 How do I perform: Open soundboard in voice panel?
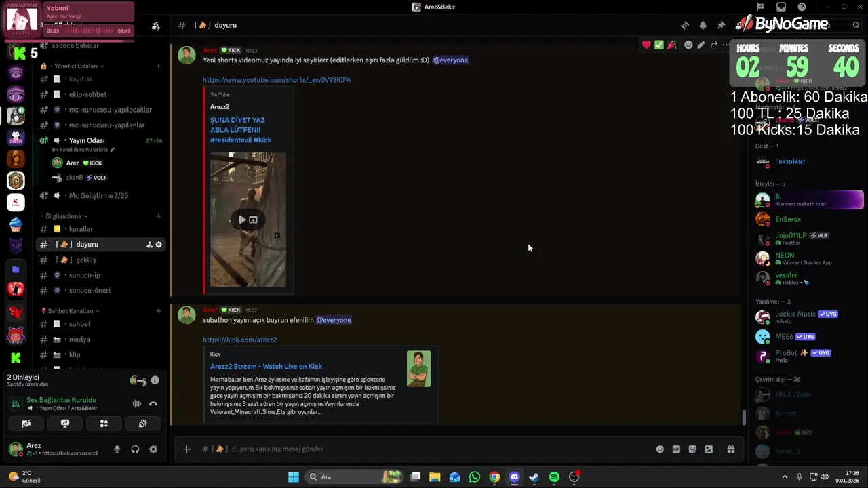click(x=143, y=423)
